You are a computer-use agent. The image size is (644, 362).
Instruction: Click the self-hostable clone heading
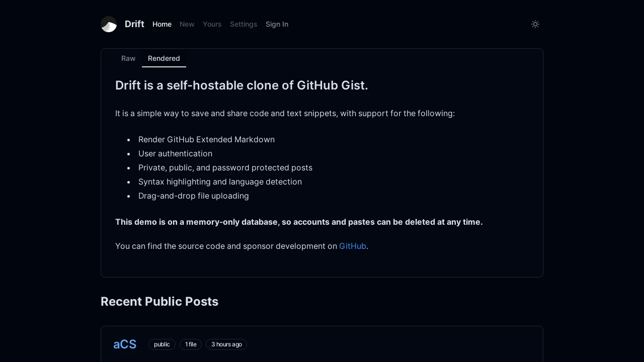(242, 85)
